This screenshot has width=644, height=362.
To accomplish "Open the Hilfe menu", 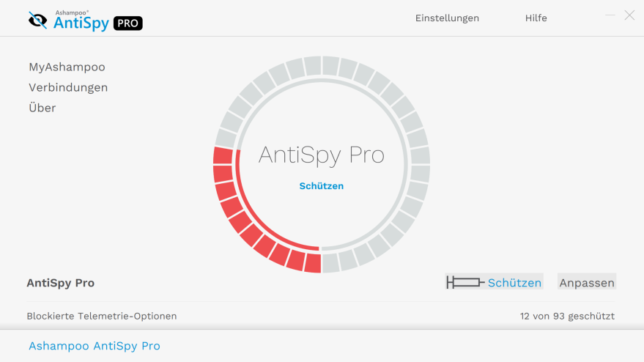I will coord(536,18).
